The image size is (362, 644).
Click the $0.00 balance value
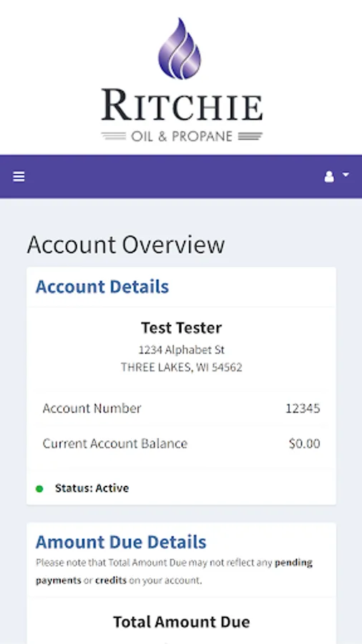[305, 444]
